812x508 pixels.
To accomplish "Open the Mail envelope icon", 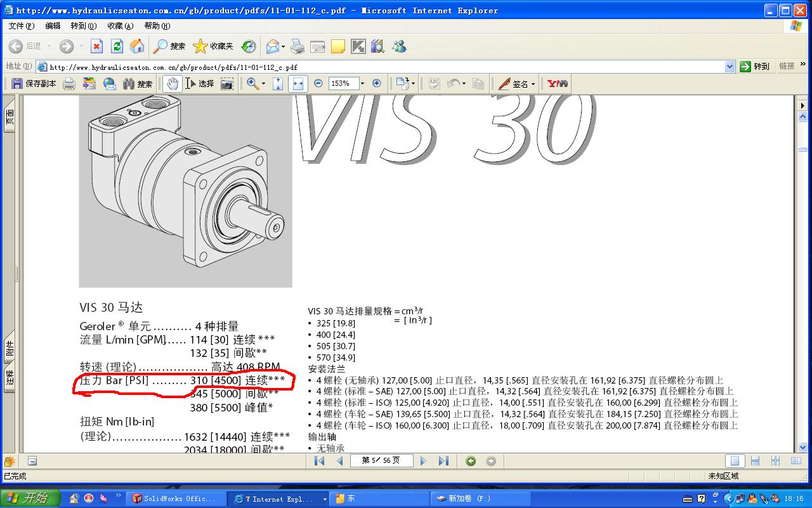I will tap(272, 46).
